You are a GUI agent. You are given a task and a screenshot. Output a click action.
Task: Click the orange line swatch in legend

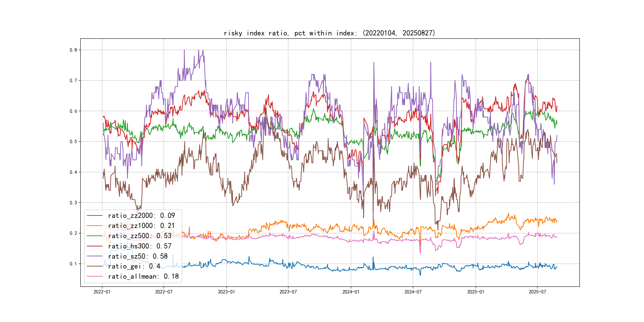pos(94,226)
